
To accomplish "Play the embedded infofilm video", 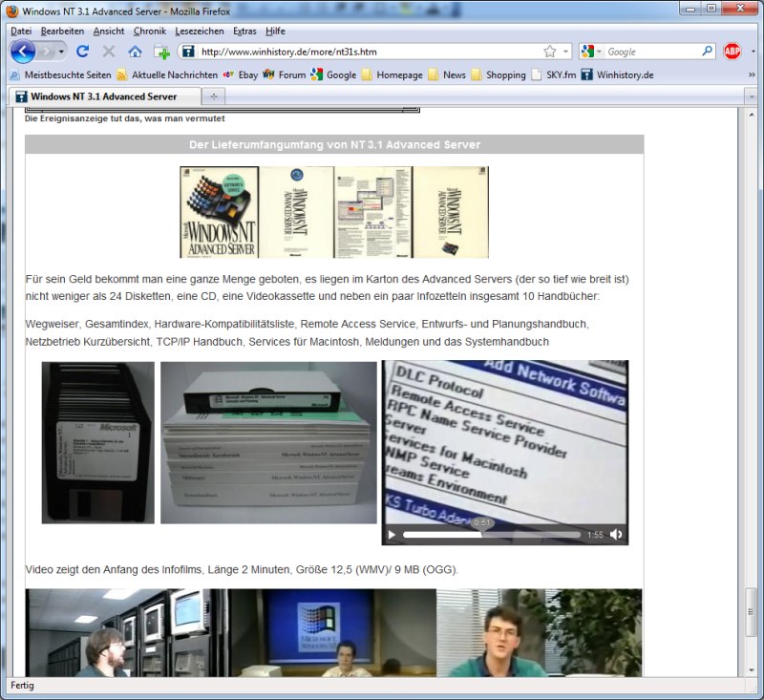I will click(x=392, y=535).
